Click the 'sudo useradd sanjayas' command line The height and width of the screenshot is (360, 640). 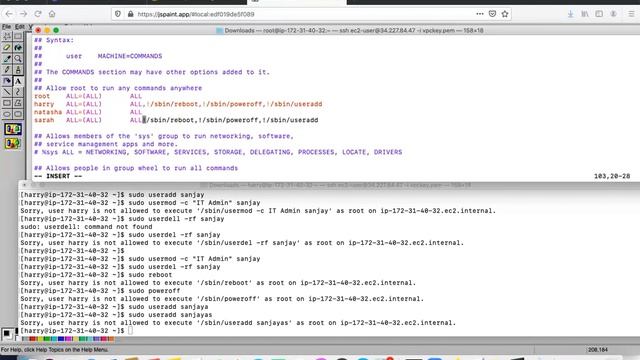click(x=116, y=315)
